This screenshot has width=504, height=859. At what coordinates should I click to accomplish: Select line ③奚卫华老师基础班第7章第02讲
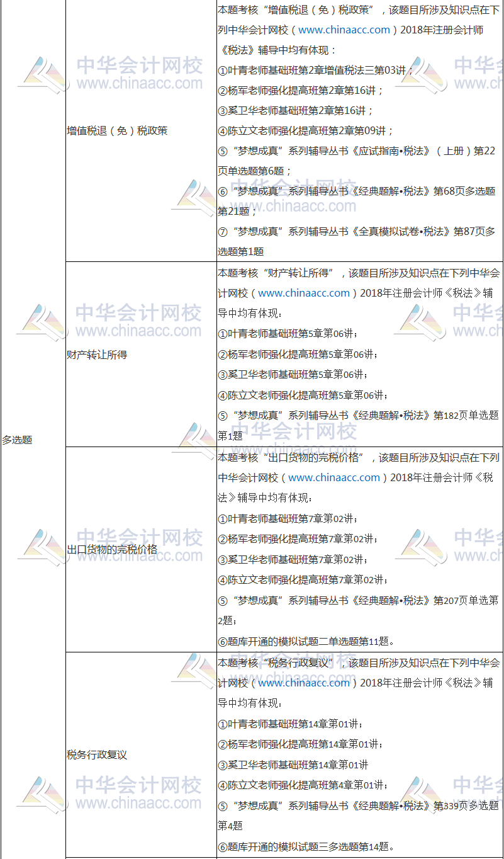point(293,559)
